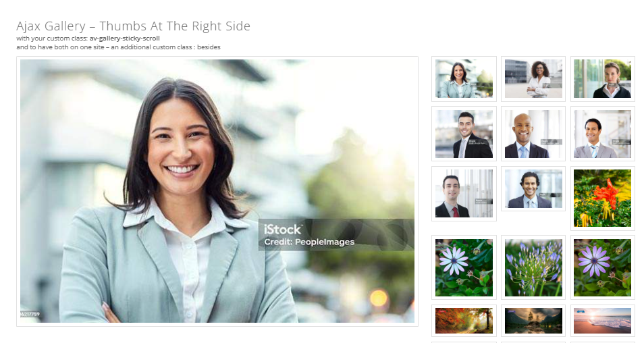Select thumbnail of woman in light blue blazer
This screenshot has width=644, height=343.
click(x=464, y=79)
